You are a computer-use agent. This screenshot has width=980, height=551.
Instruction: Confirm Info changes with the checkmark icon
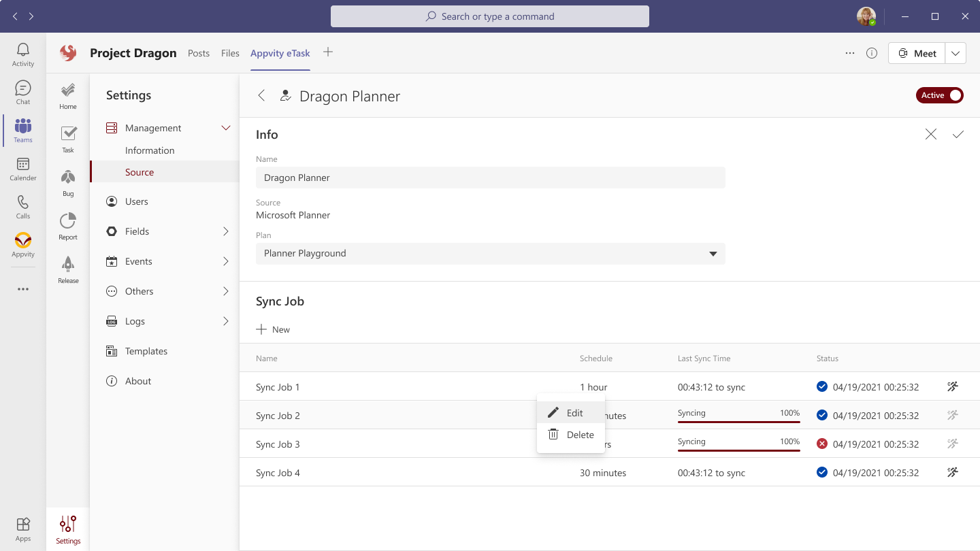click(958, 135)
